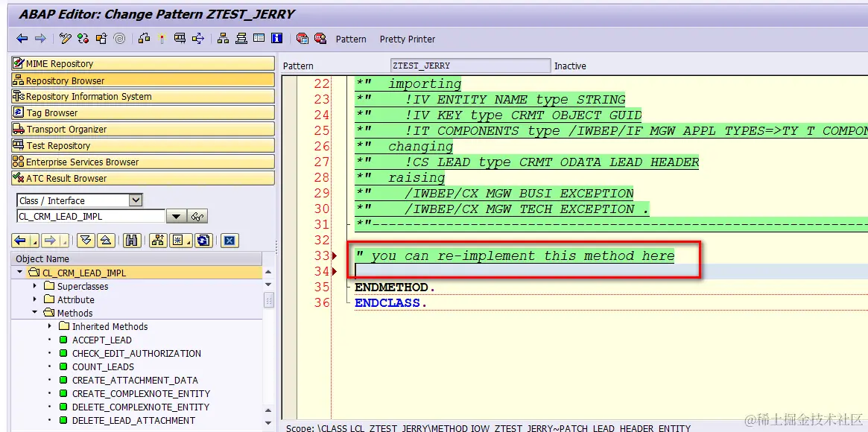The width and height of the screenshot is (868, 432).
Task: Select the CREATE_COMPLEXNOTE_ENTITY method
Action: (141, 394)
